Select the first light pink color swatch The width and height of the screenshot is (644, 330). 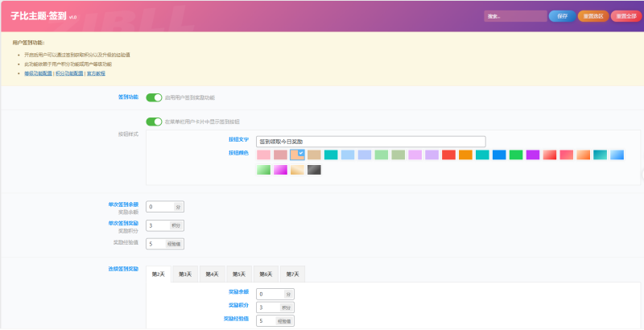(x=263, y=155)
